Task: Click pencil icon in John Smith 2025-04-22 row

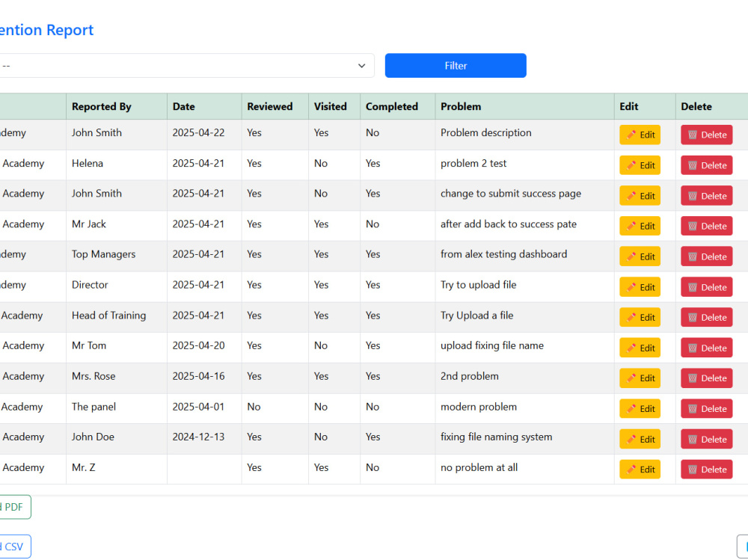Action: click(631, 135)
